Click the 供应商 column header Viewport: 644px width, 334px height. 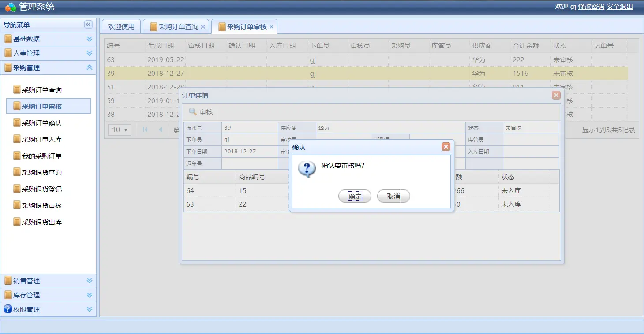click(x=490, y=45)
